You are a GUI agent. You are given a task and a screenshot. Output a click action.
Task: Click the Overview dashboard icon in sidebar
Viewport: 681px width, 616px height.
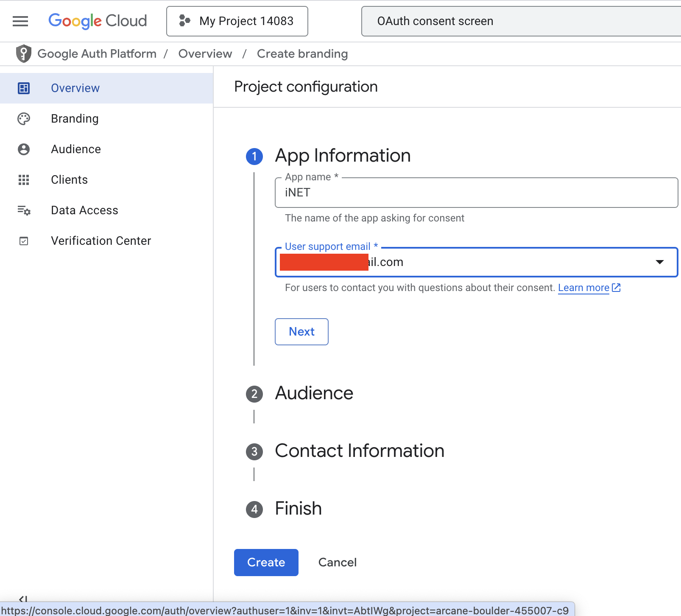(x=24, y=88)
